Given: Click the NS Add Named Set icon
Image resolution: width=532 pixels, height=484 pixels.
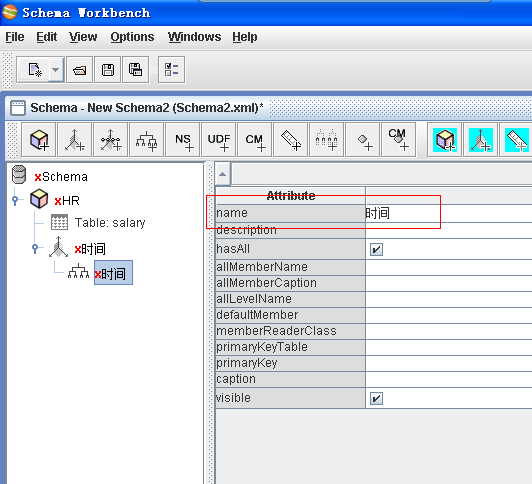Looking at the screenshot, I should click(x=183, y=140).
